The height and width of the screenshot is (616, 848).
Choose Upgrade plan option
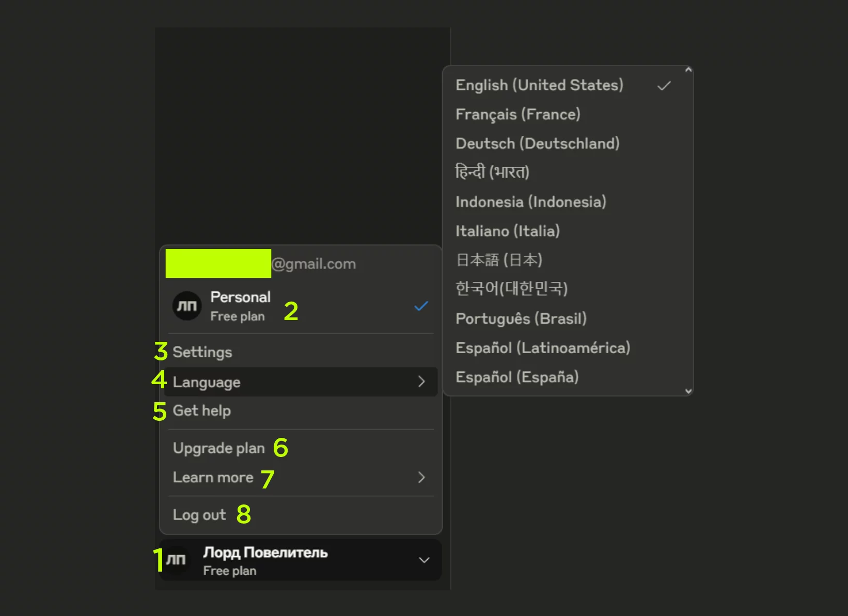click(218, 448)
